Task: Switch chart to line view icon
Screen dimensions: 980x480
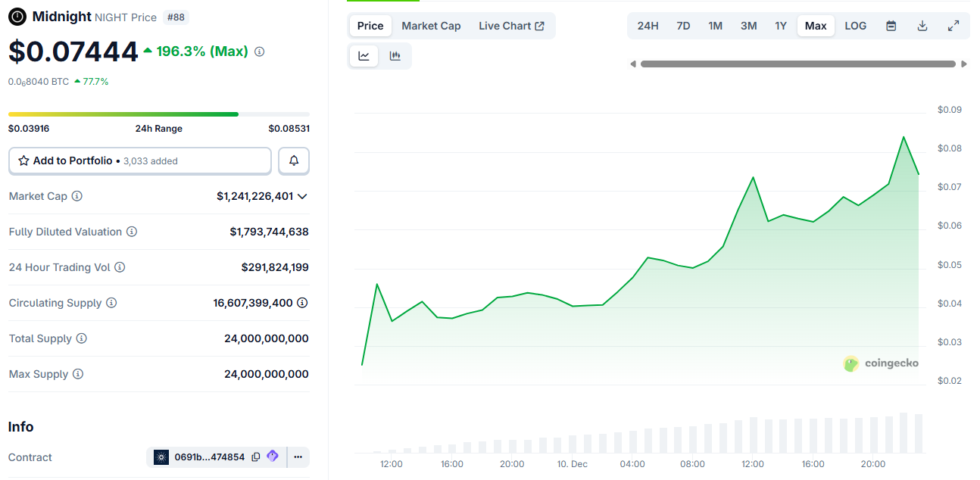Action: (x=364, y=55)
